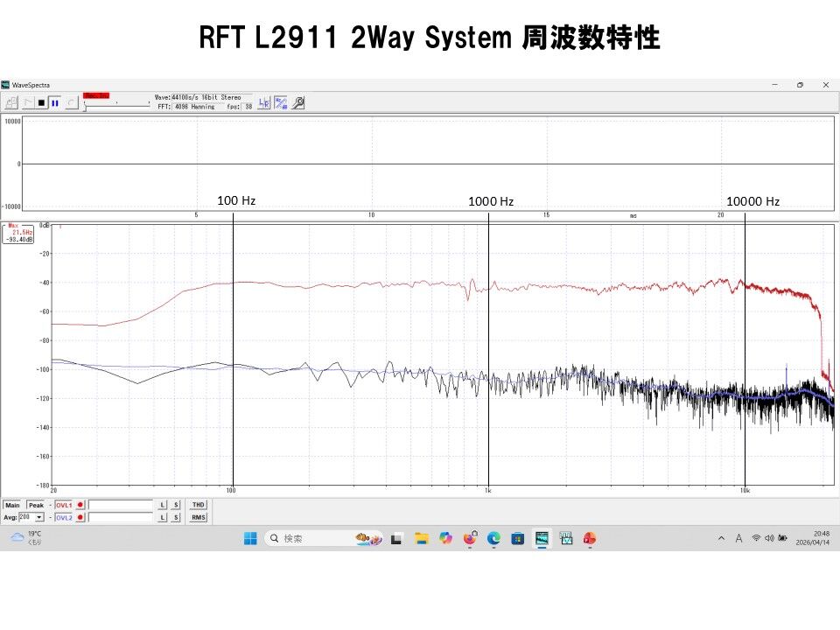The height and width of the screenshot is (630, 840).
Task: Click the WaveSpectra title bar app icon
Action: pos(5,85)
